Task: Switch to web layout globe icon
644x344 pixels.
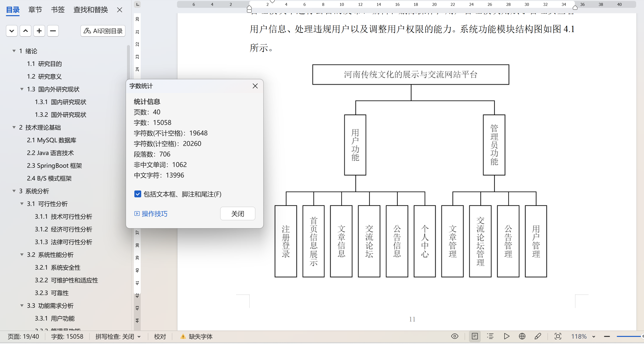Action: (x=522, y=336)
